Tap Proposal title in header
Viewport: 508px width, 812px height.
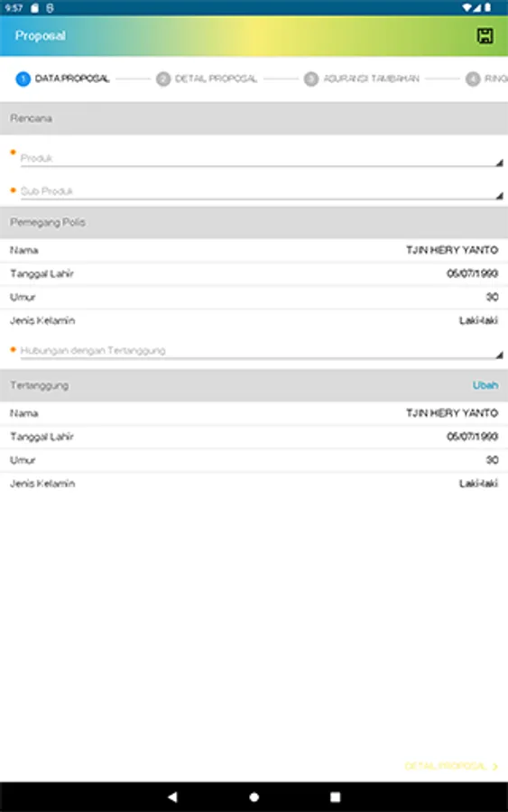click(41, 36)
